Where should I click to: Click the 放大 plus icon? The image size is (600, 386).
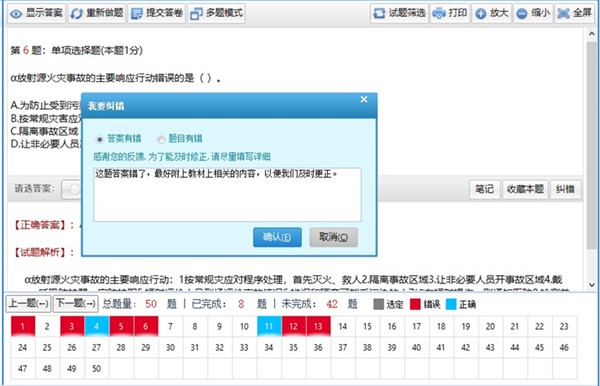click(481, 14)
